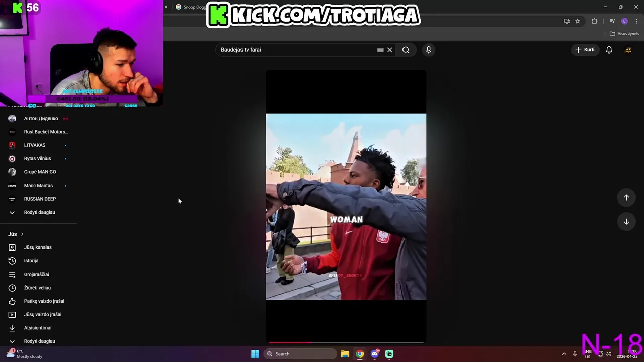This screenshot has height=362, width=644.
Task: Close the tab left of Snoop Dogg
Action: tap(166, 7)
